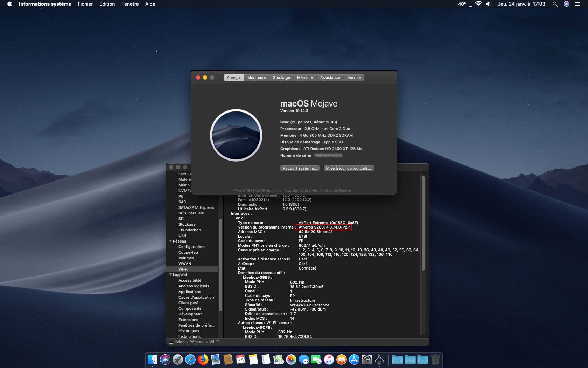Viewport: 588px width, 368px height.
Task: Open Notification Center list icon
Action: 577,4
